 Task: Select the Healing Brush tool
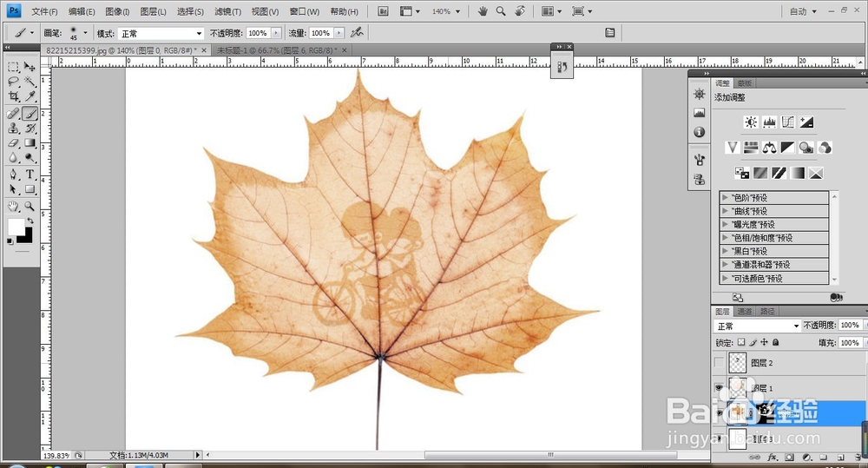[x=13, y=114]
